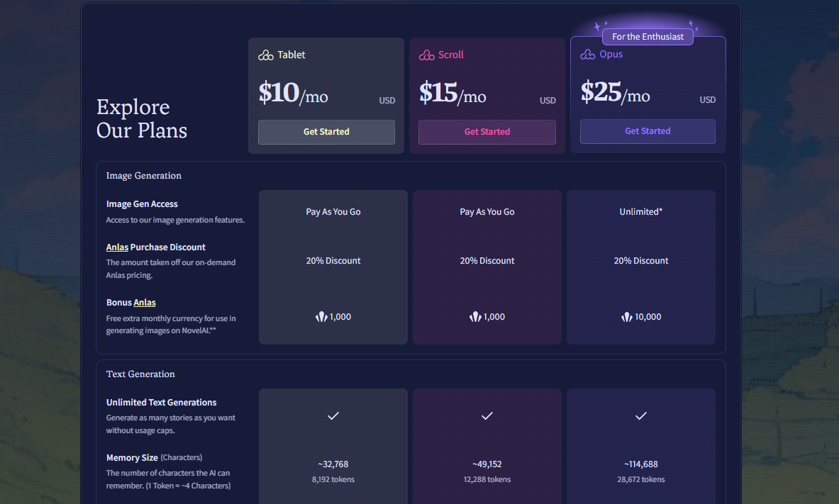
Task: Click USD label in the Scroll card
Action: [548, 101]
